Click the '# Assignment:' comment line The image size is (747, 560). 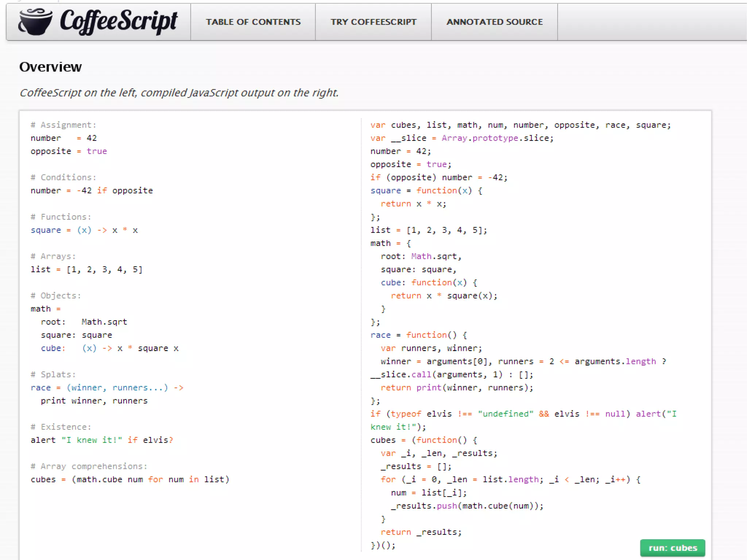(x=63, y=125)
